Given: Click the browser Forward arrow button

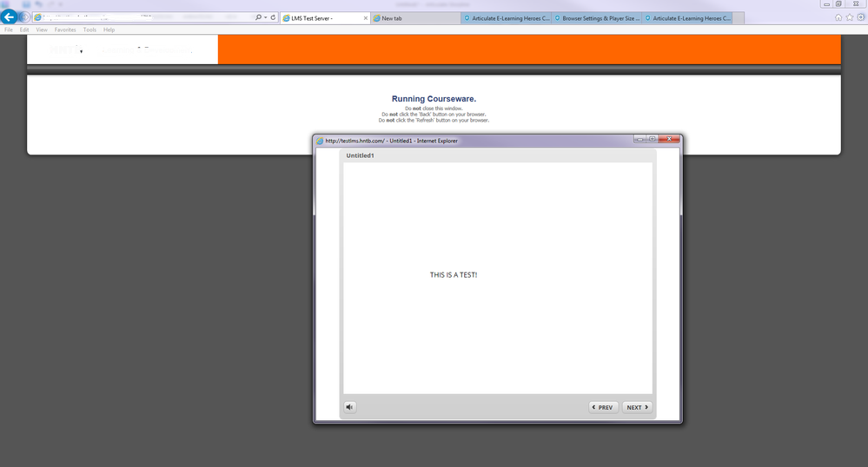Looking at the screenshot, I should point(24,17).
